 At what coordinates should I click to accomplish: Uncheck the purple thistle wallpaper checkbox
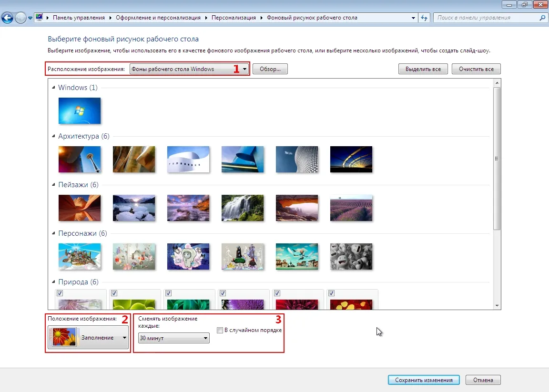(x=223, y=293)
